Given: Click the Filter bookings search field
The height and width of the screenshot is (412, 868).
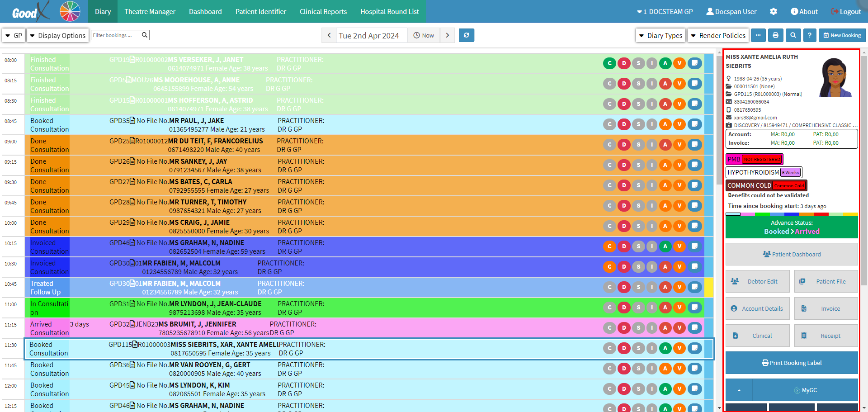Looking at the screenshot, I should [117, 35].
